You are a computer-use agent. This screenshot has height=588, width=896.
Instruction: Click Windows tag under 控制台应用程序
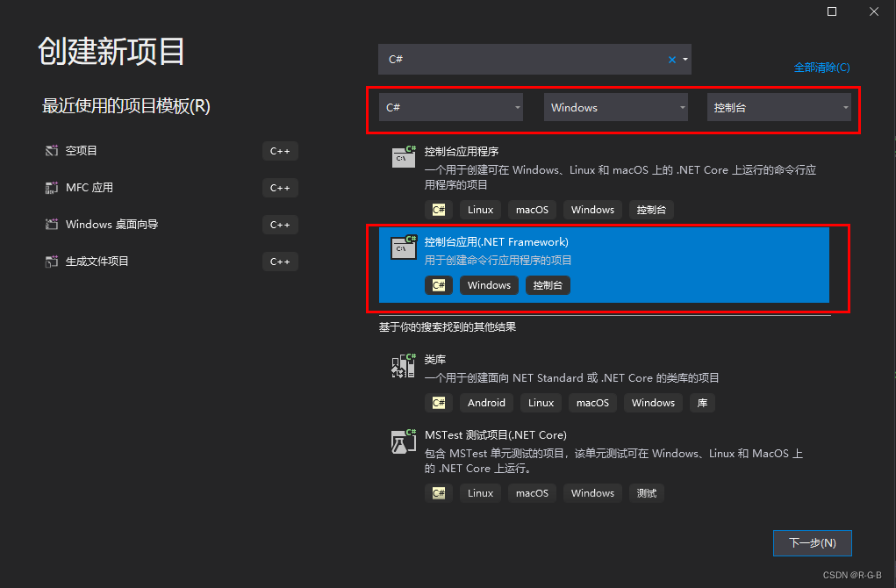[592, 210]
